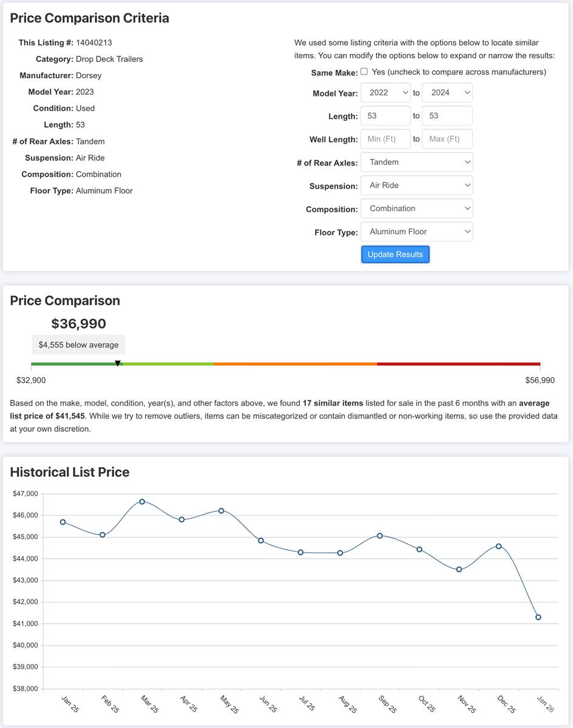573x728 pixels.
Task: Click the black price marker triangle
Action: pos(118,363)
